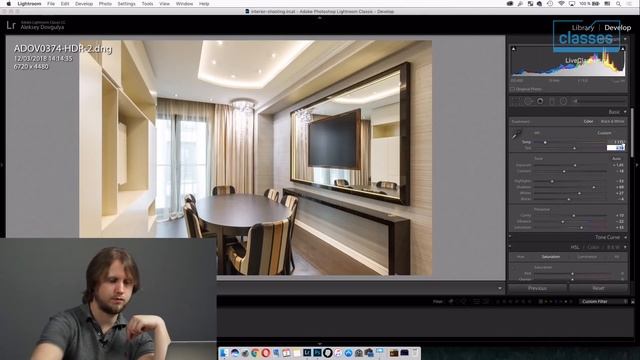
Task: Select the Hue tab in HSL
Action: coord(521,257)
